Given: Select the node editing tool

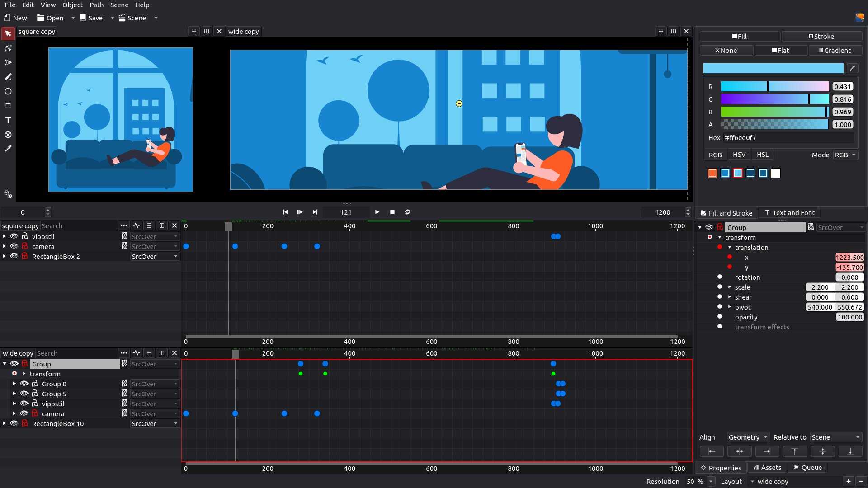Looking at the screenshot, I should pyautogui.click(x=8, y=47).
